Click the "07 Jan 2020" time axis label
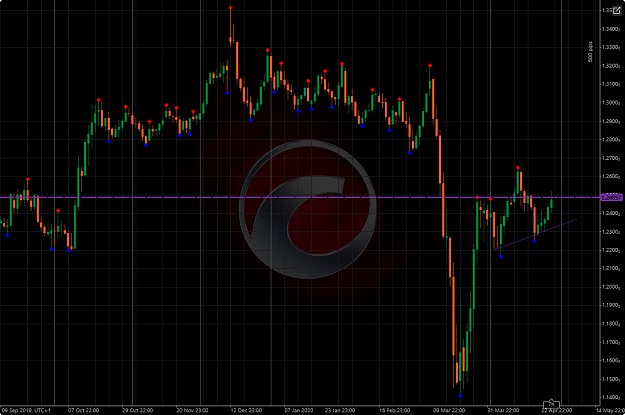625x415 pixels. pyautogui.click(x=299, y=410)
